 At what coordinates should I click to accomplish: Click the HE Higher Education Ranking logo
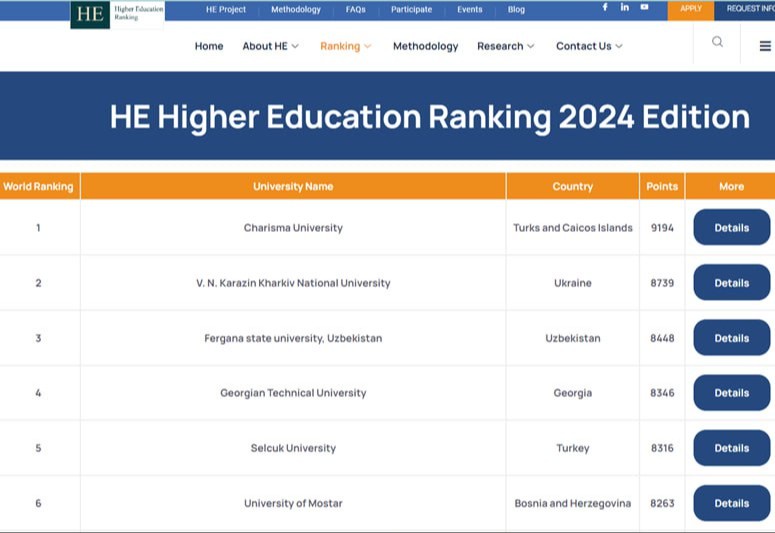click(117, 14)
